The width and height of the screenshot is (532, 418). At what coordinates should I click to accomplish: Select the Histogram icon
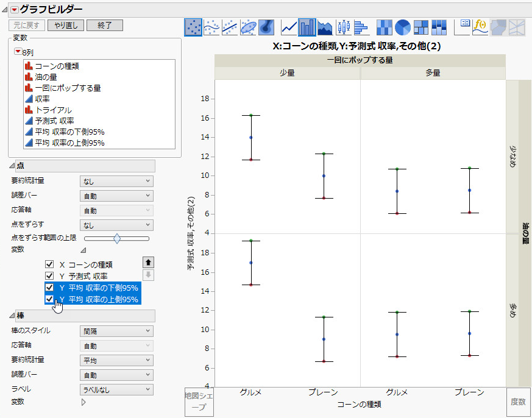click(x=362, y=27)
